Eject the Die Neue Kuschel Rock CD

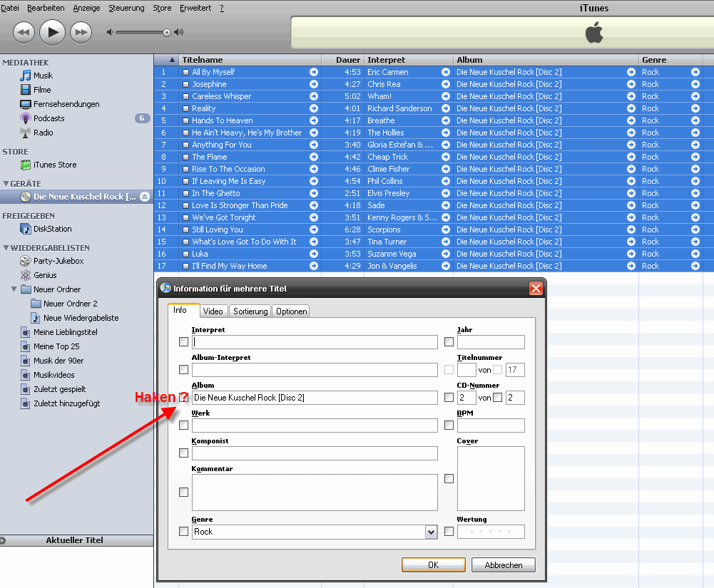pos(145,197)
